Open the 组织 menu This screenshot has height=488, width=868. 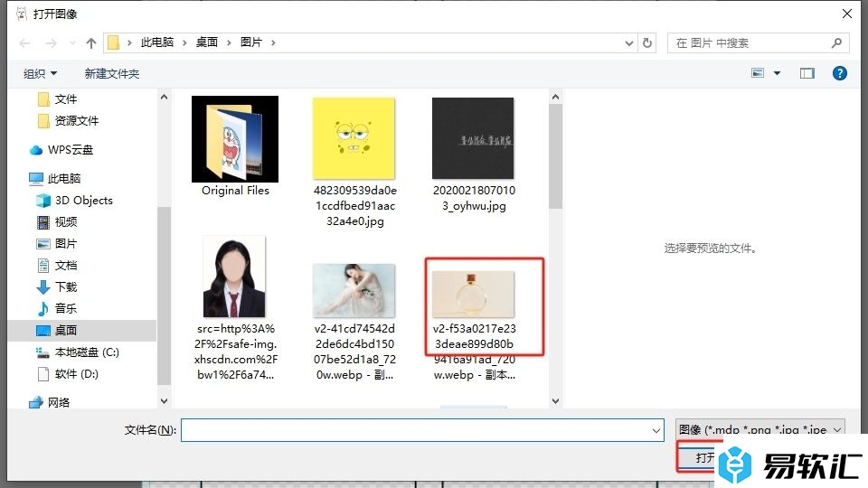click(40, 73)
